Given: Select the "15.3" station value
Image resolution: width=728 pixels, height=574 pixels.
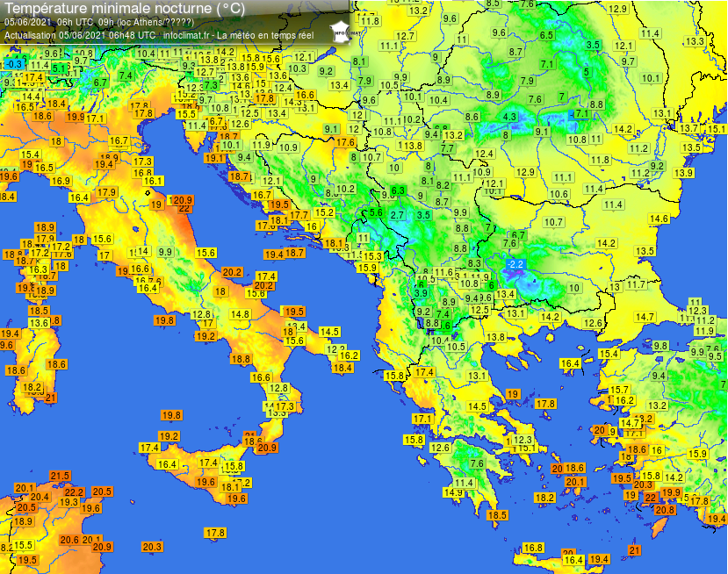Looking at the screenshot, I should click(x=372, y=256).
